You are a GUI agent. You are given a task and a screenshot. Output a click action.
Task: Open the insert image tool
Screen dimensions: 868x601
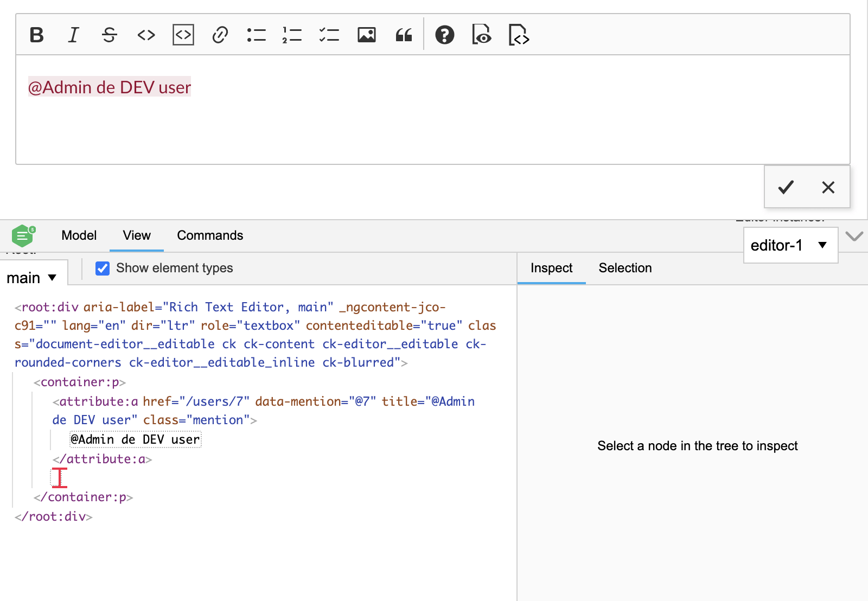point(367,35)
